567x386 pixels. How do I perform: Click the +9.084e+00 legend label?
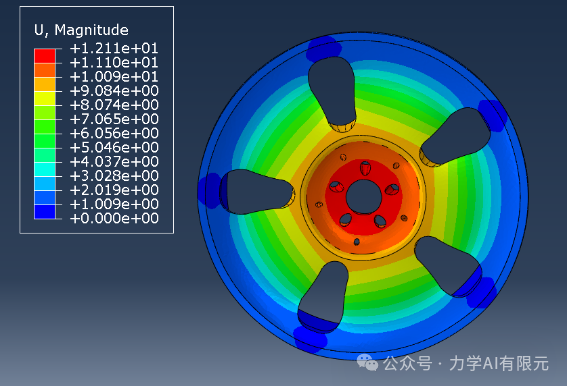(114, 91)
